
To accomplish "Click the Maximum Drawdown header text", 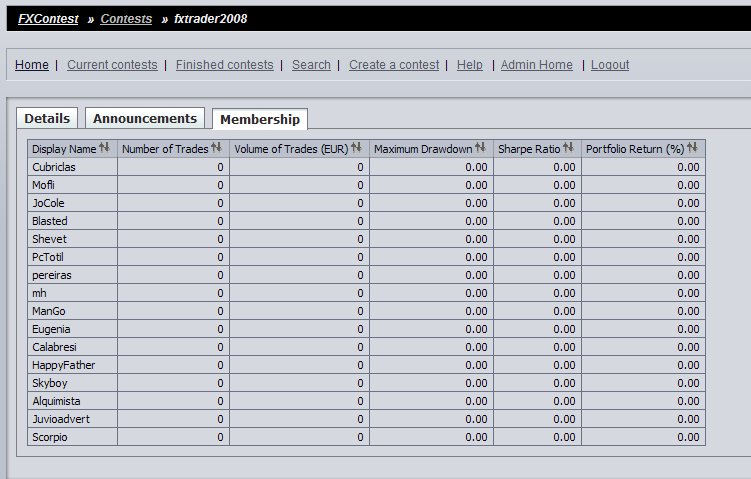I will coord(423,149).
